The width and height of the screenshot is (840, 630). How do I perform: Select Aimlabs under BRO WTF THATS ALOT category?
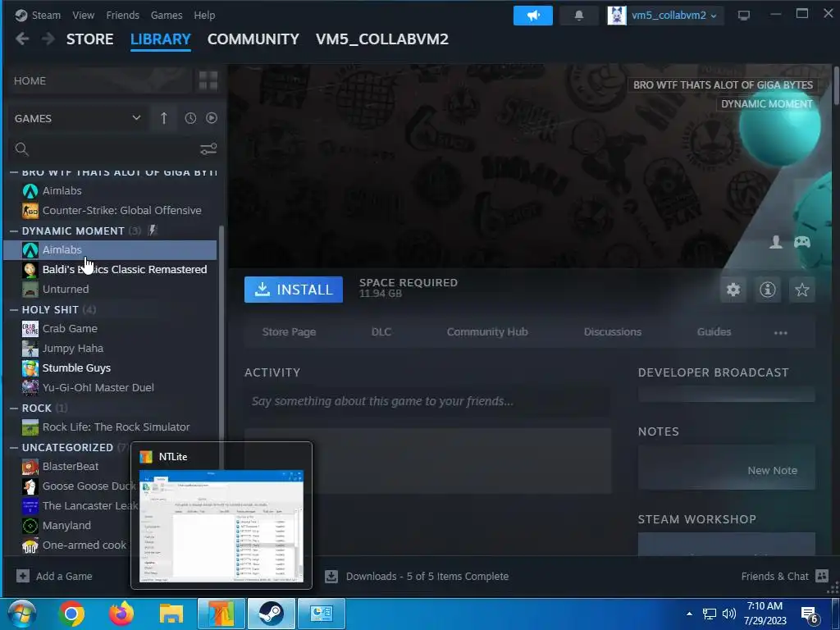[x=110, y=190]
